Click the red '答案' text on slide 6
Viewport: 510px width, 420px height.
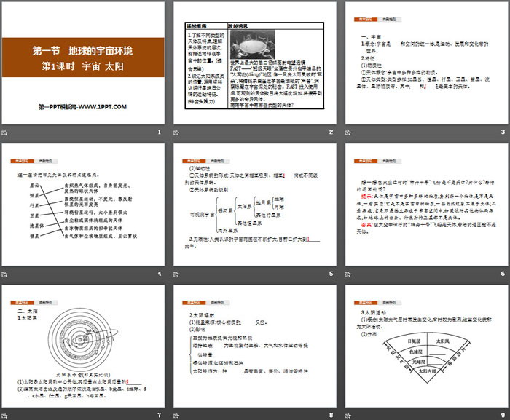click(366, 225)
